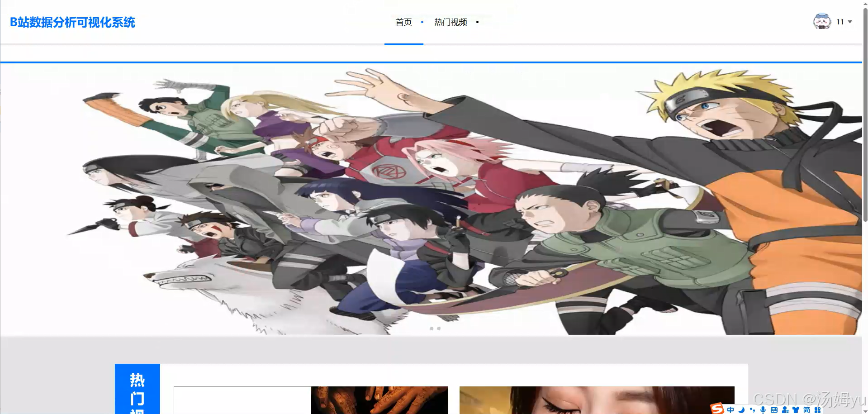The image size is (868, 414).
Task: Start voice input with the microphone icon
Action: 763,410
